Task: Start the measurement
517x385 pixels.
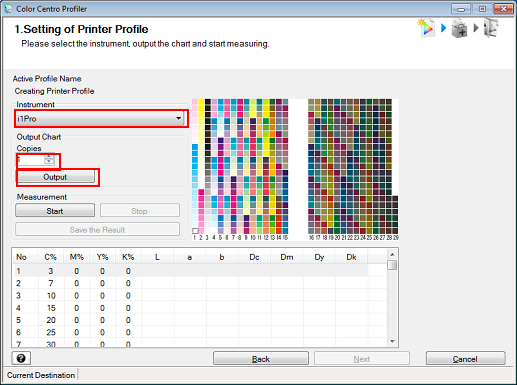Action: (x=55, y=211)
